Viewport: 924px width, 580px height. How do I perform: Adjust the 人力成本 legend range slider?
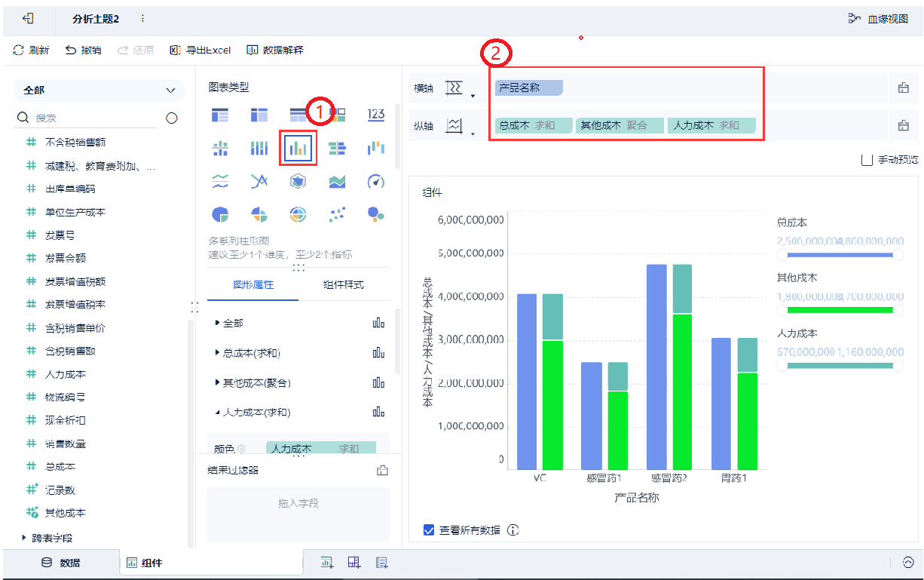(840, 365)
